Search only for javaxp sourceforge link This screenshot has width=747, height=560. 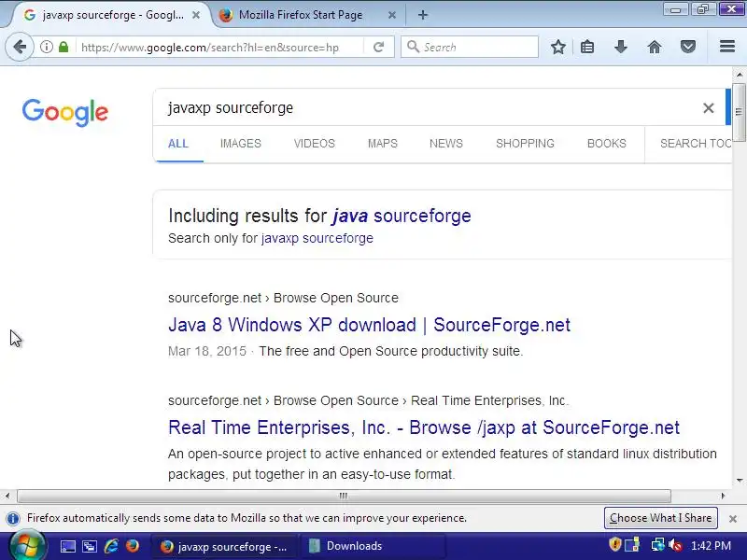(317, 238)
